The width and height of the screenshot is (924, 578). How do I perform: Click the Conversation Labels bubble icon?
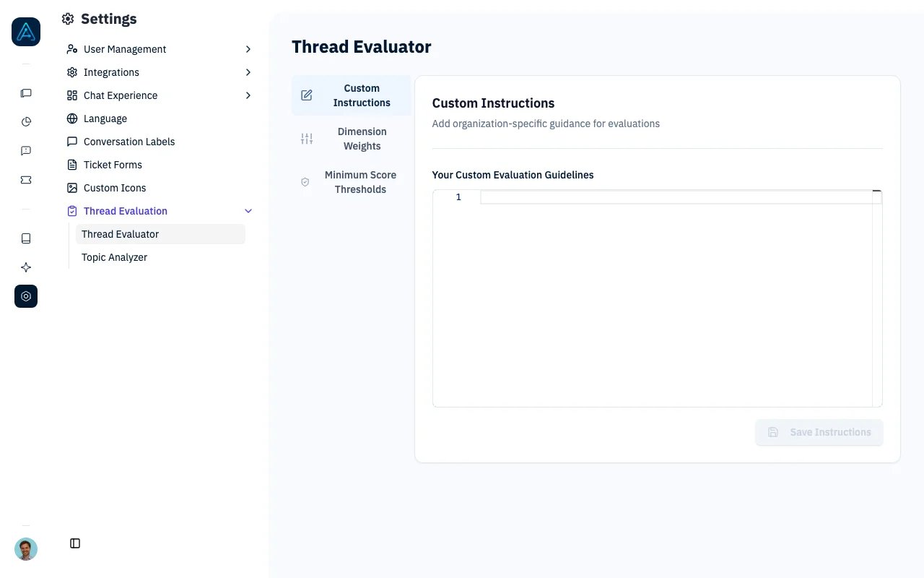pyautogui.click(x=72, y=142)
